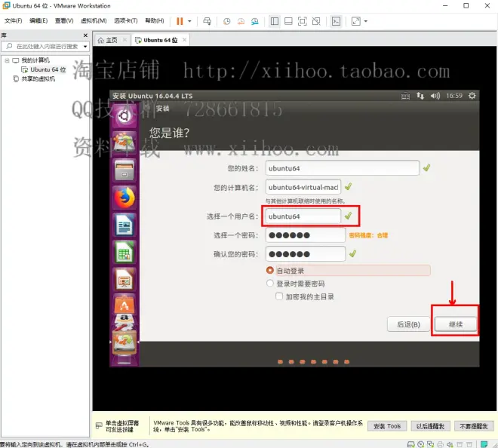Click the 后退(B) button
The height and width of the screenshot is (448, 498).
408,324
